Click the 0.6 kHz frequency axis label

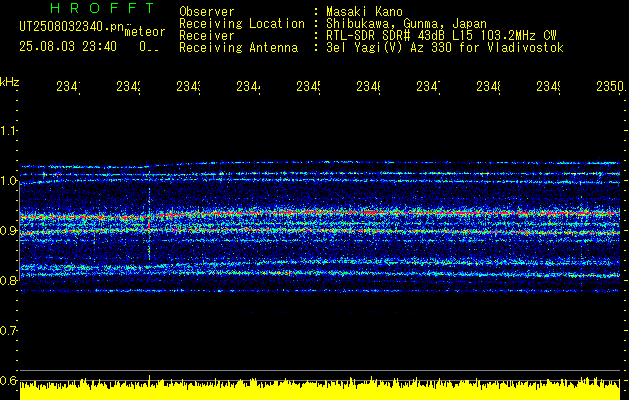tap(9, 380)
